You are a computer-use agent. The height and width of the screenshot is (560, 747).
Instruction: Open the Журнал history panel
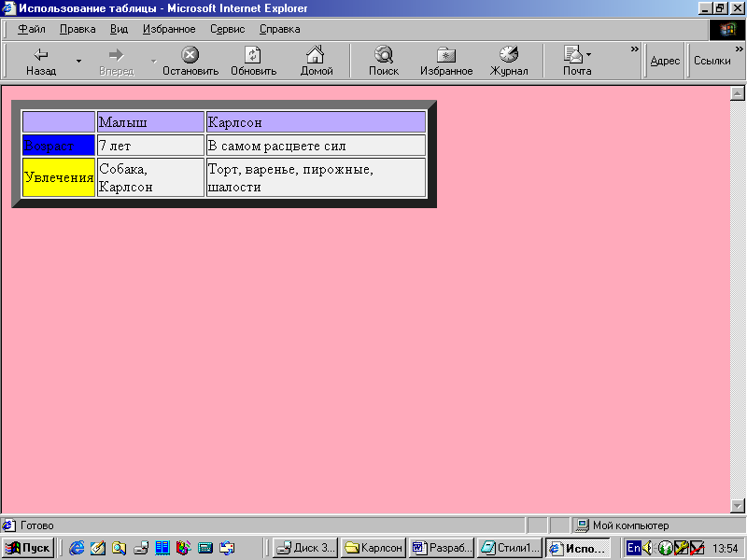pos(509,62)
